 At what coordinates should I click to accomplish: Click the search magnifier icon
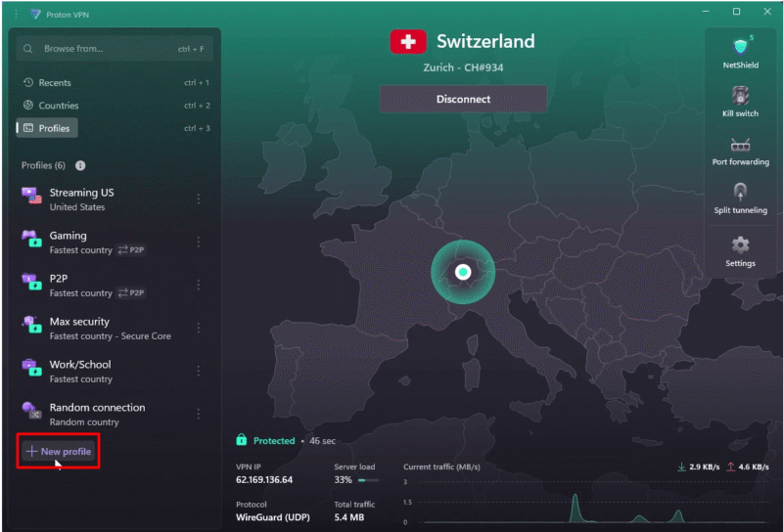point(28,49)
